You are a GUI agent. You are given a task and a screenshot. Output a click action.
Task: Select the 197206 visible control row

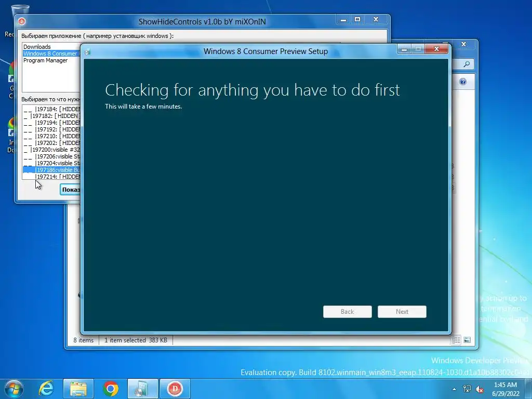click(x=52, y=156)
